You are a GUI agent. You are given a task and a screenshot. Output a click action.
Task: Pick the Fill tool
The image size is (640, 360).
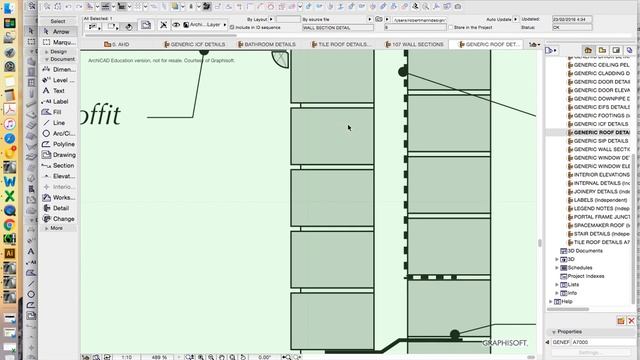tap(58, 112)
